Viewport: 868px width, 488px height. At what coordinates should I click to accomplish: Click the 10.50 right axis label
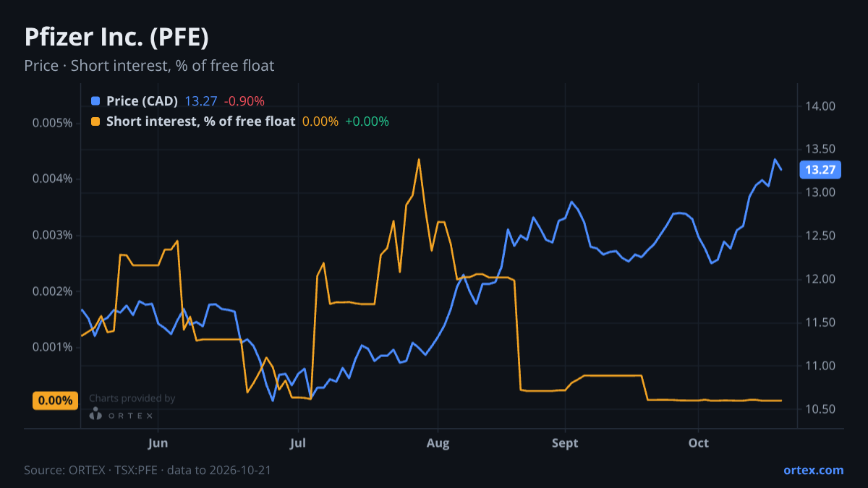click(820, 410)
